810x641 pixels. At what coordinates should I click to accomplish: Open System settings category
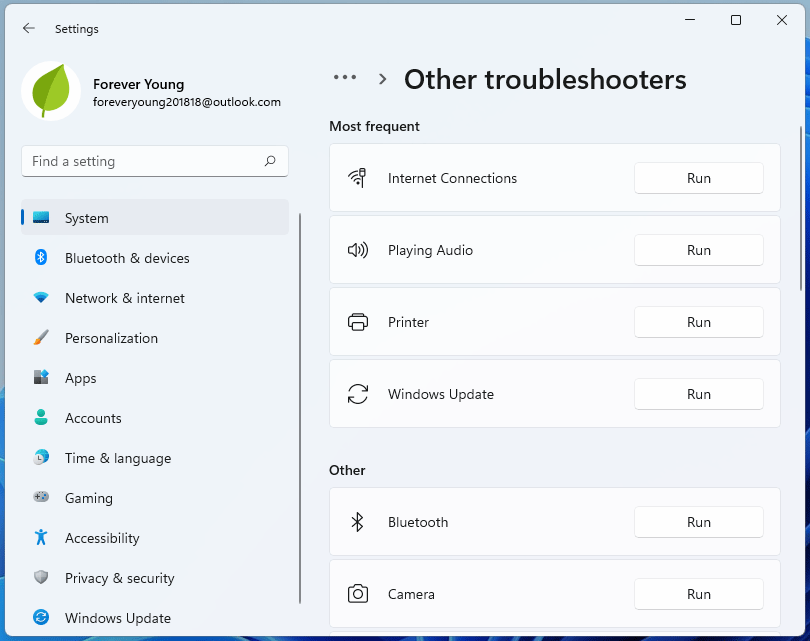pyautogui.click(x=154, y=217)
